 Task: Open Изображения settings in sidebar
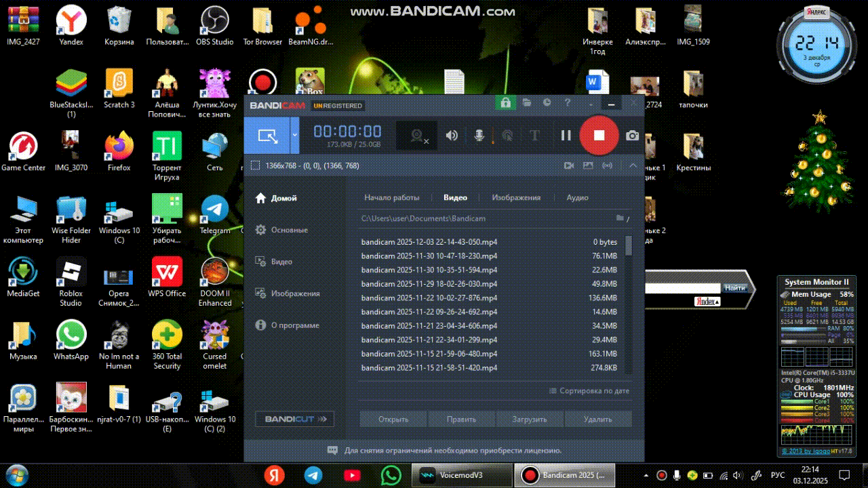pos(288,293)
